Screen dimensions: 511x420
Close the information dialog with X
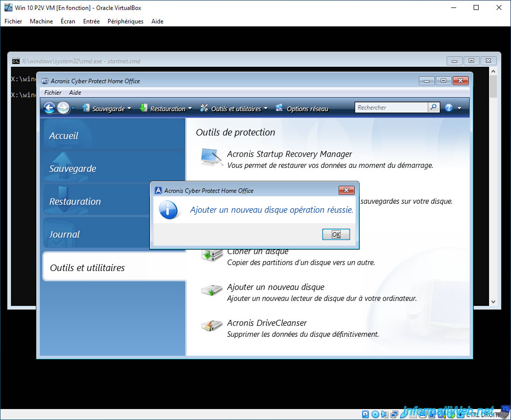[x=347, y=190]
